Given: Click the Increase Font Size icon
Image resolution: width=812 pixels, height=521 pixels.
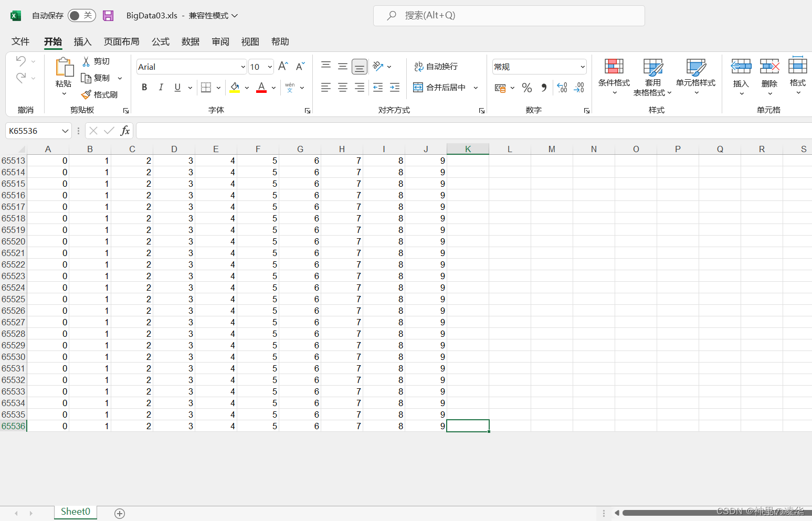Looking at the screenshot, I should click(283, 67).
